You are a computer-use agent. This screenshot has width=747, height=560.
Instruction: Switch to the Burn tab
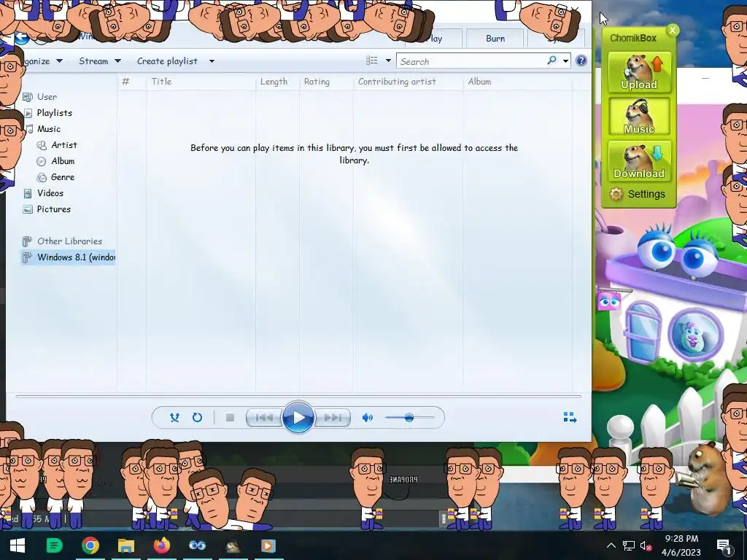(495, 39)
